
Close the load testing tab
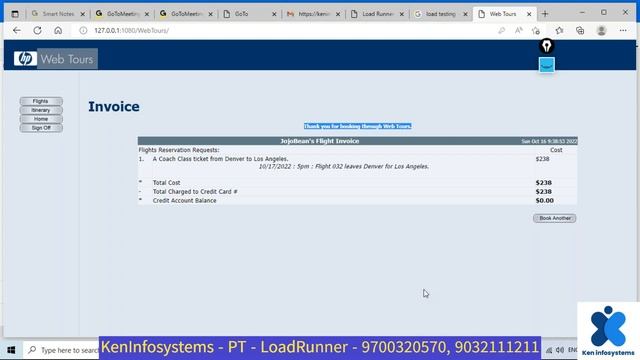465,14
